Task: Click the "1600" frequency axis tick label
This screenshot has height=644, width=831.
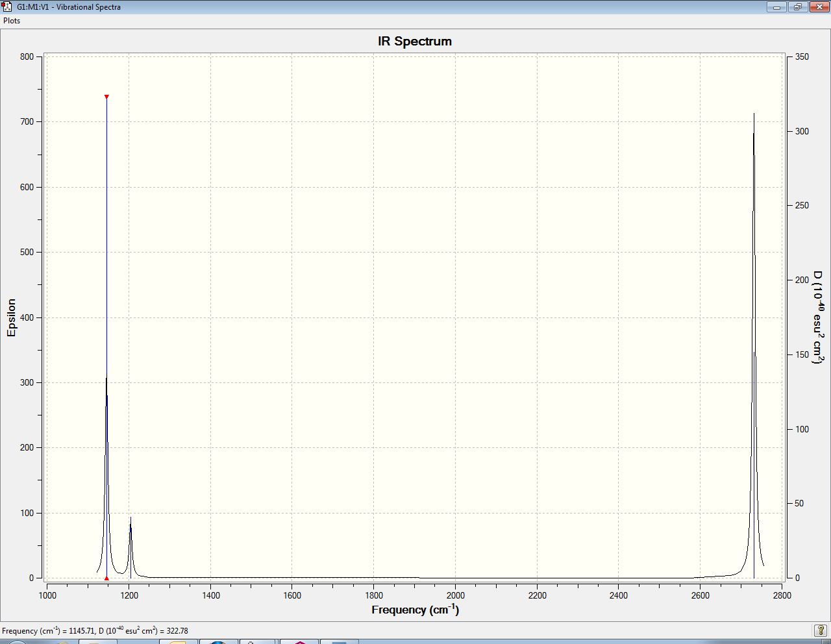Action: [292, 595]
